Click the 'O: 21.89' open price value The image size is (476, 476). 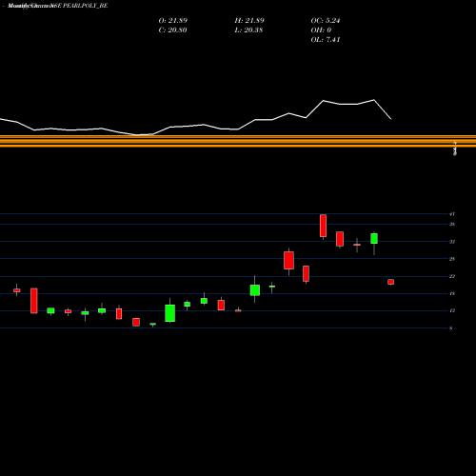click(x=173, y=21)
